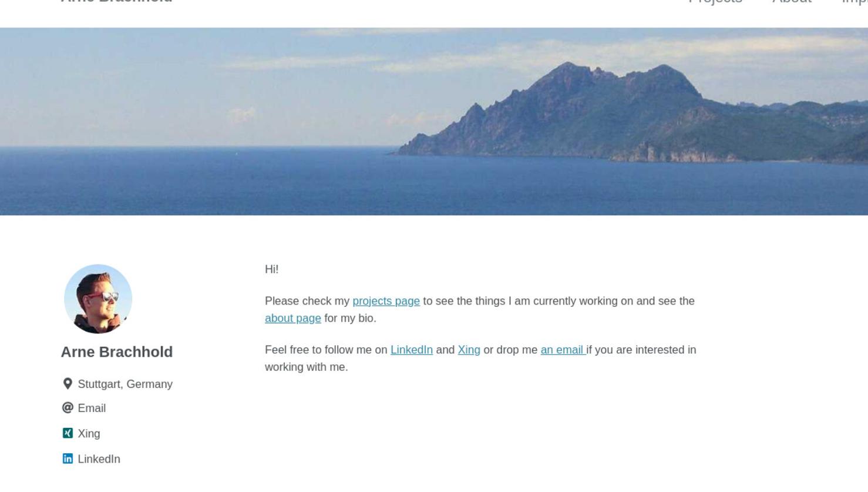Open the Xing link in the paragraph

point(469,350)
